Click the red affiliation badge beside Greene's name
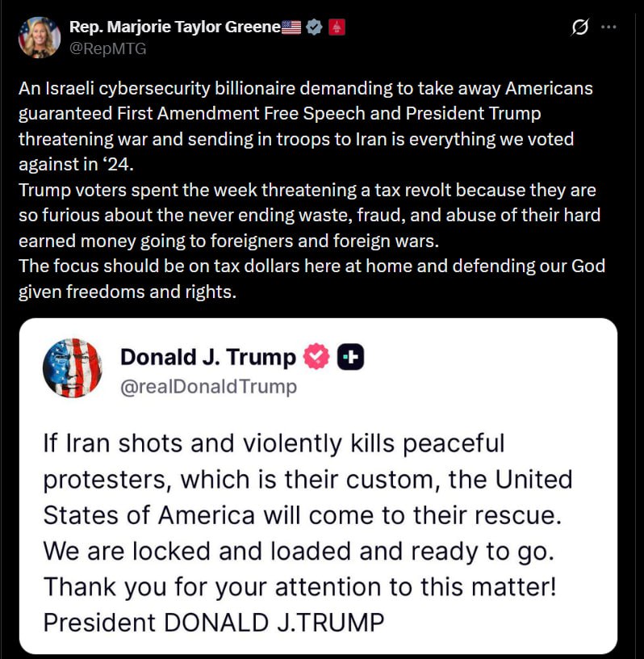 (x=337, y=27)
